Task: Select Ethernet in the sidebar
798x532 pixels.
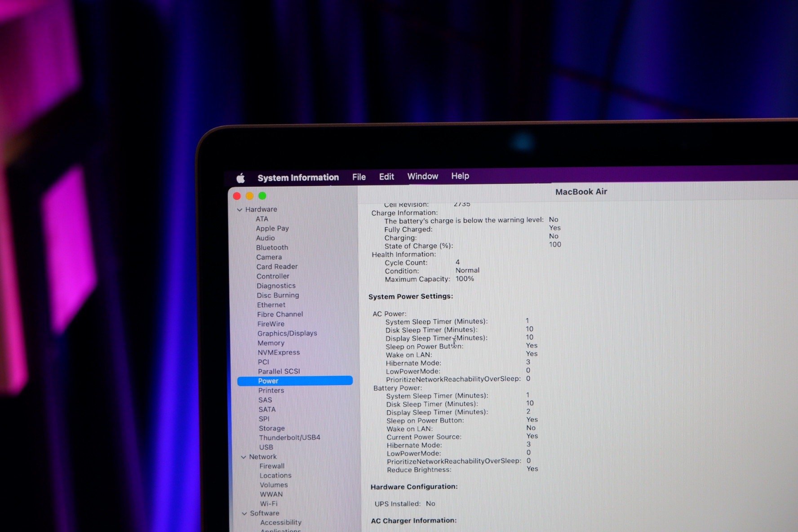Action: click(271, 305)
